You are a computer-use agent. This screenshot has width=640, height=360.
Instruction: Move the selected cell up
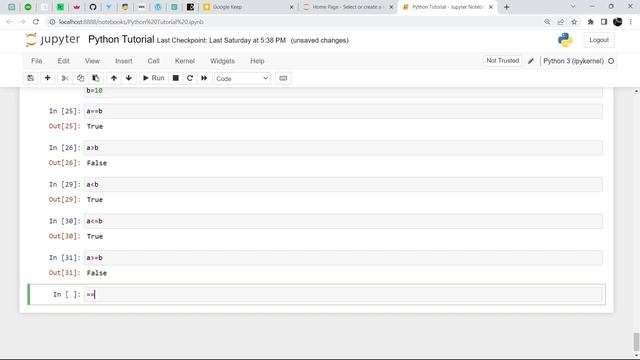pos(114,78)
